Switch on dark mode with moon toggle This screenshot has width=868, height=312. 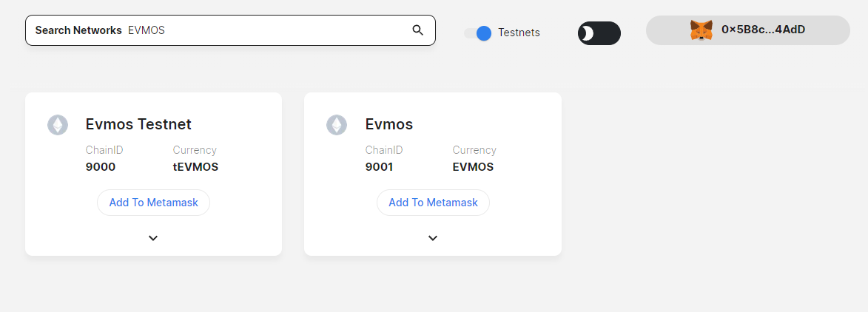(x=599, y=33)
